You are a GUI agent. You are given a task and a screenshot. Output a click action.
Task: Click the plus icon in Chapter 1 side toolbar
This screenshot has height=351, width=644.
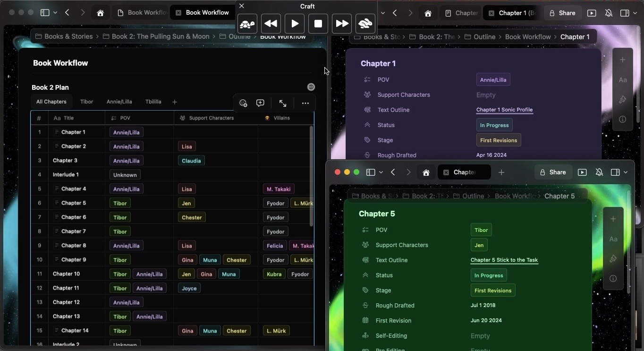click(623, 60)
